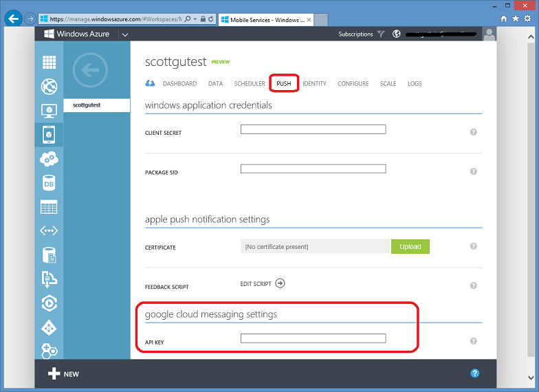Expand the dropdown chevron next to Windows Azure
Screen dimensions: 539x392
(125, 34)
